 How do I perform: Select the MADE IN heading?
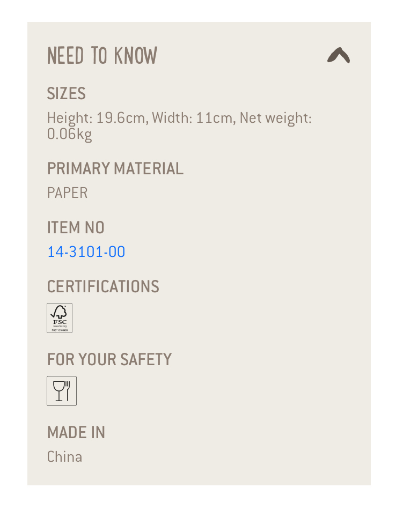76,432
